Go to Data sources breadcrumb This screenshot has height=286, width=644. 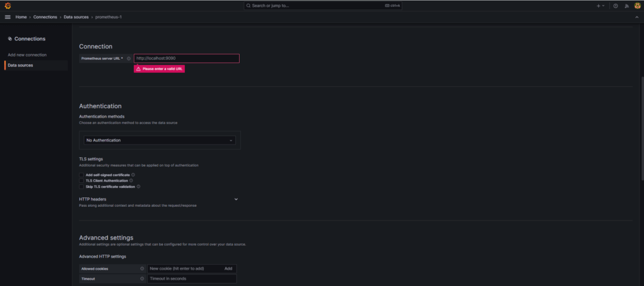point(76,17)
